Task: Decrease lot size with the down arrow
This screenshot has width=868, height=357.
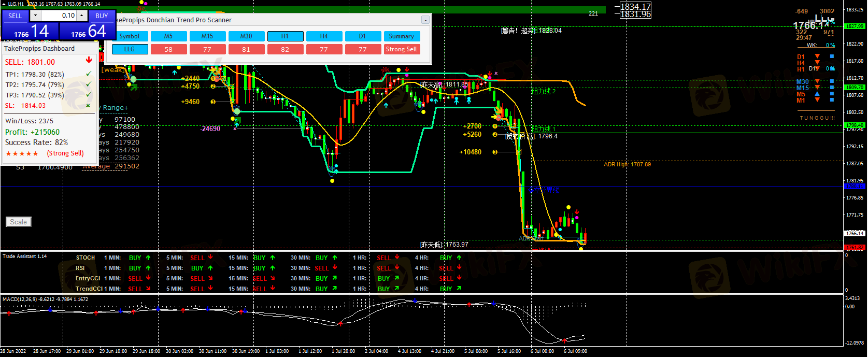Action: pyautogui.click(x=35, y=16)
